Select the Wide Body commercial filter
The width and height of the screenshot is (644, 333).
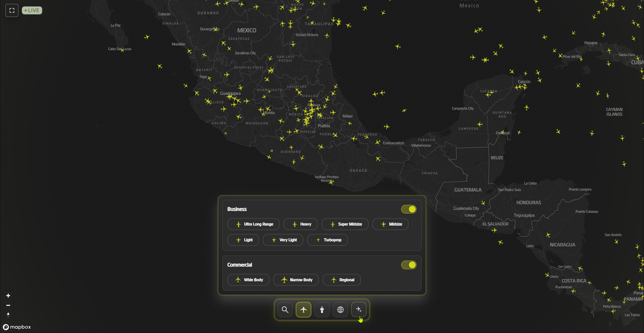coord(248,280)
